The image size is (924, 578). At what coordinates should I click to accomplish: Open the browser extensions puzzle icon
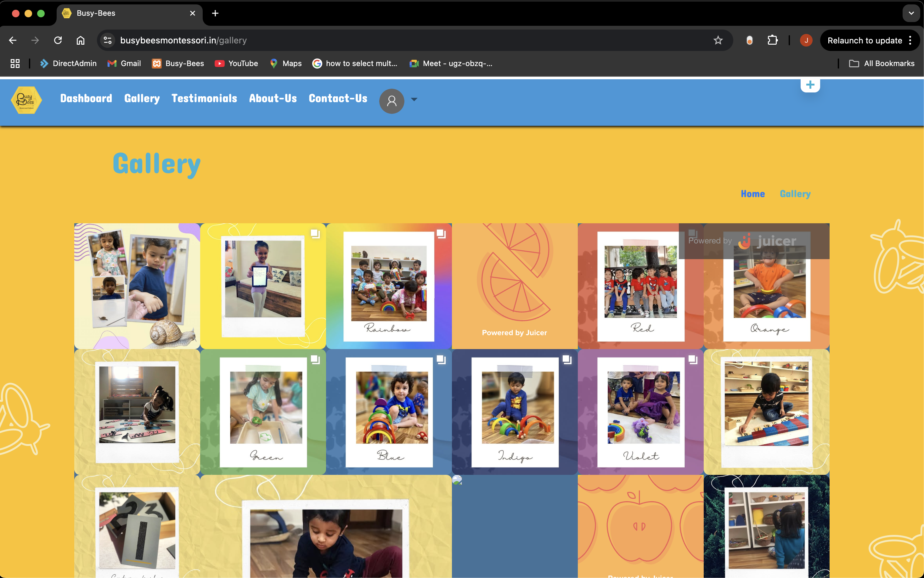(x=773, y=40)
